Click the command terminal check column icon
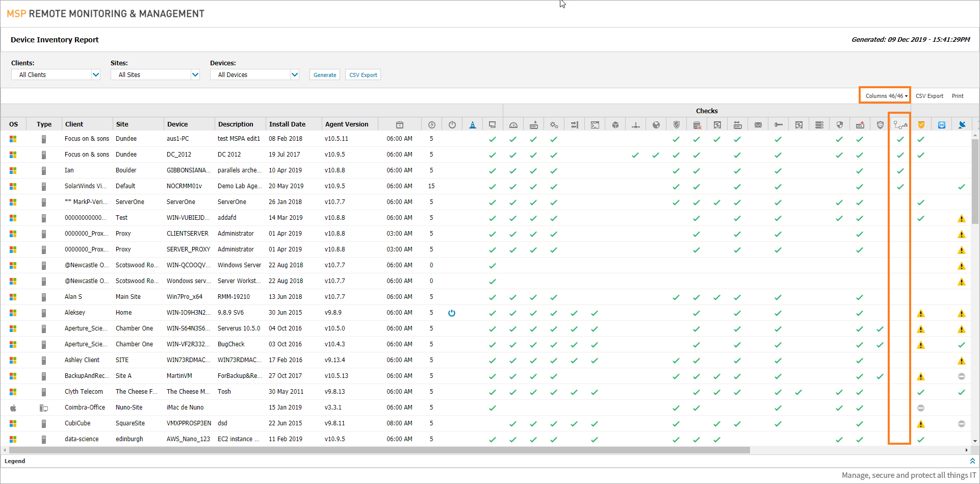Viewport: 980px width, 484px height. [595, 124]
